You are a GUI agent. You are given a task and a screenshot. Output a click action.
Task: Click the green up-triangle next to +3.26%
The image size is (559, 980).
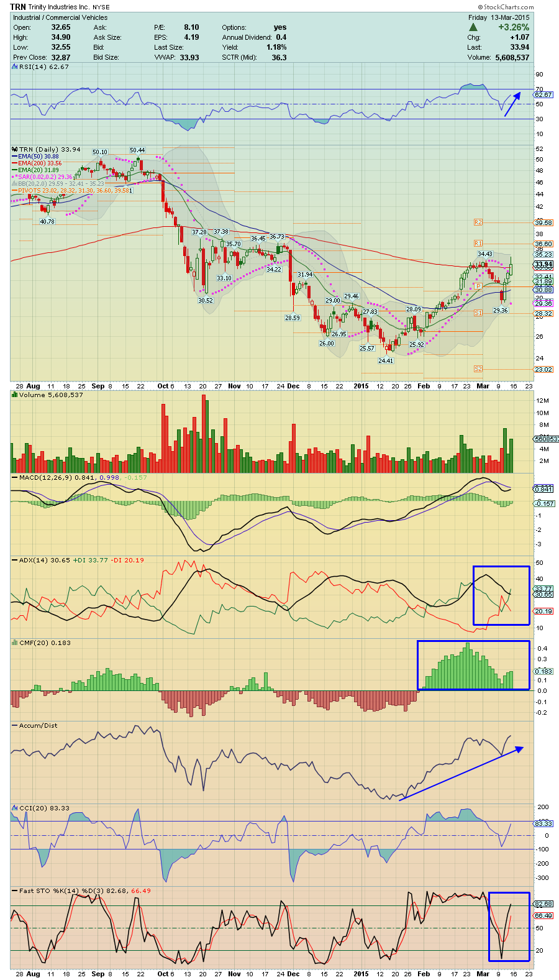tap(473, 27)
